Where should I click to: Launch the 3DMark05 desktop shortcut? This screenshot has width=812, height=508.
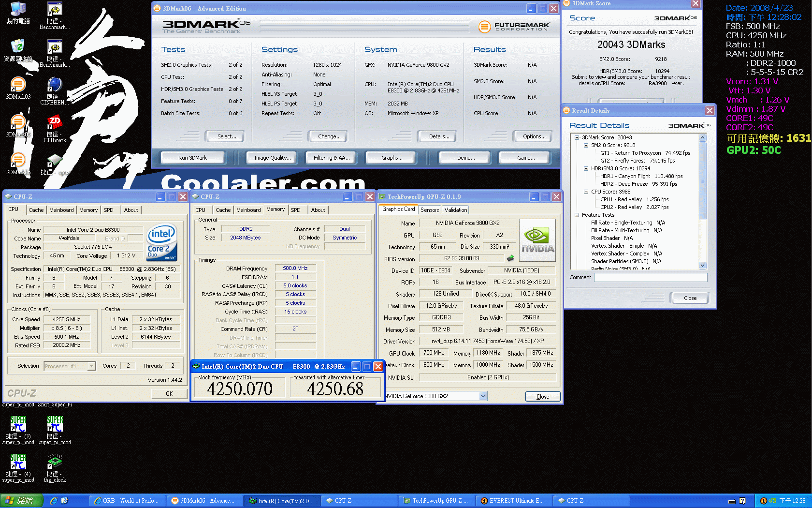pyautogui.click(x=18, y=126)
